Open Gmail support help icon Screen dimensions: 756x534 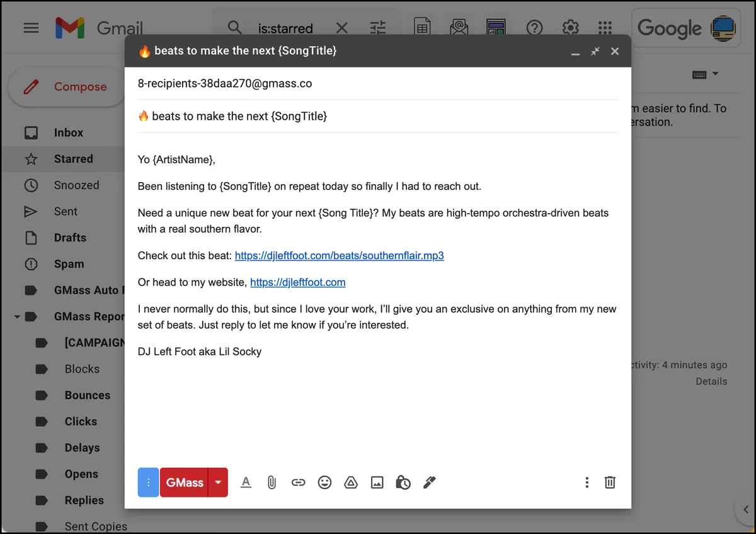534,28
